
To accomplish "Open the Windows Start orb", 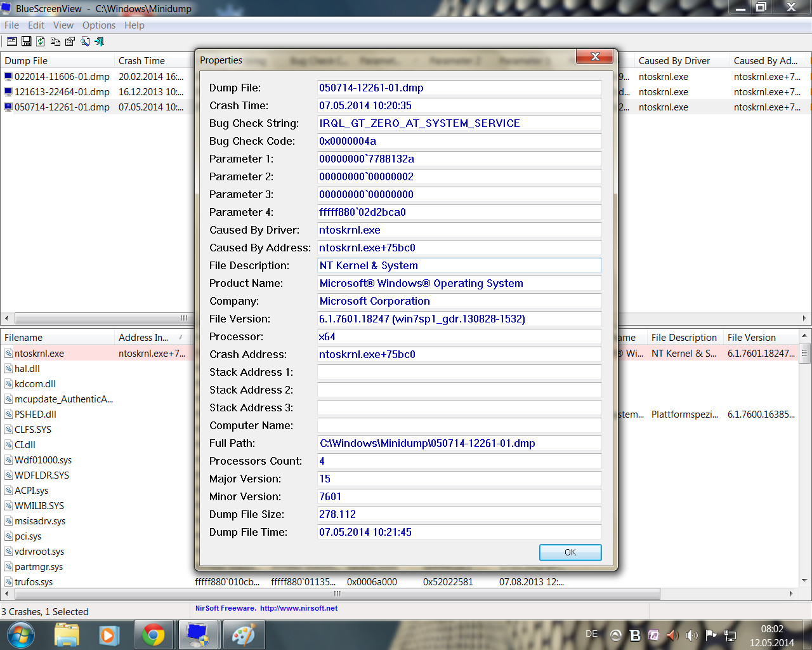I will (20, 635).
